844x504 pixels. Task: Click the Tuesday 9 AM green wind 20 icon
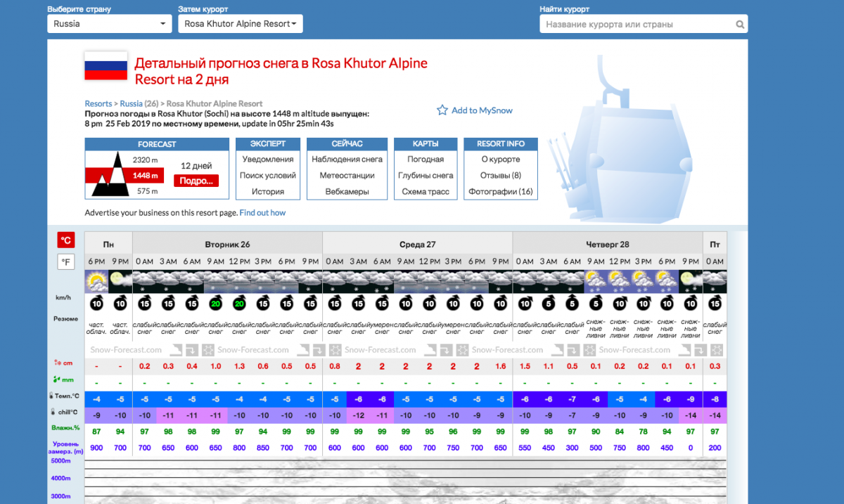[215, 304]
